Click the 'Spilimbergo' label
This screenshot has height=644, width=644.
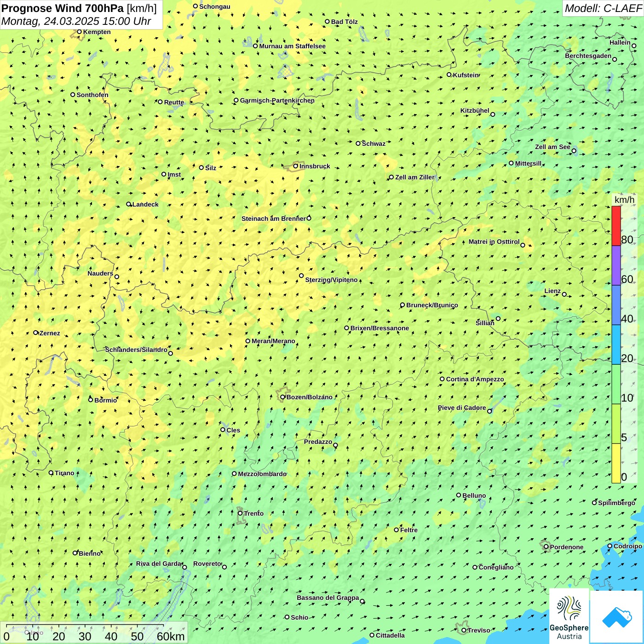point(616,503)
